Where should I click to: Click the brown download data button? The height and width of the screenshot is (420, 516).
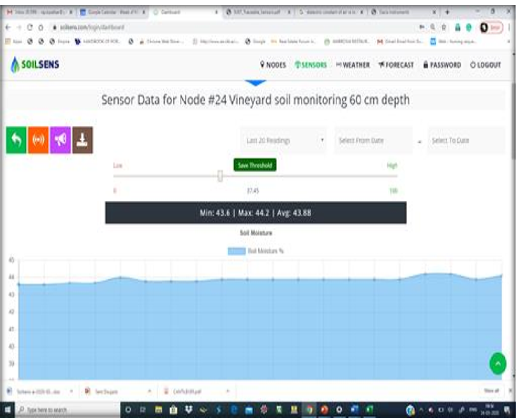point(82,140)
